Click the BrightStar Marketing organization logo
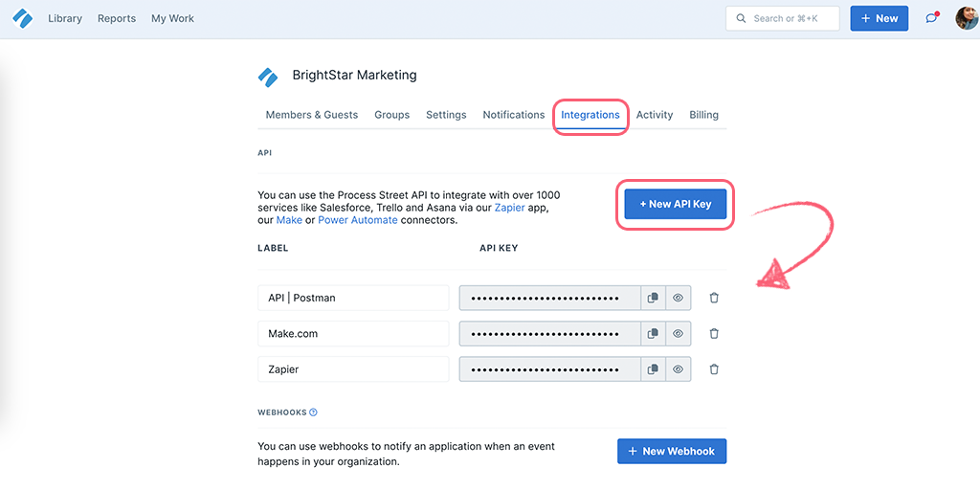 tap(268, 77)
